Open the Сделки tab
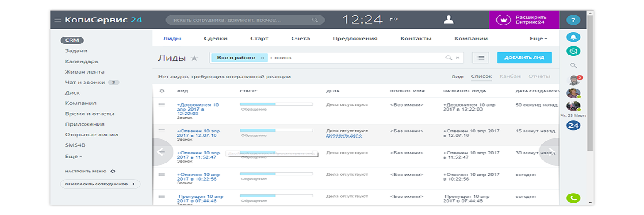The width and height of the screenshot is (644, 215). pos(216,38)
